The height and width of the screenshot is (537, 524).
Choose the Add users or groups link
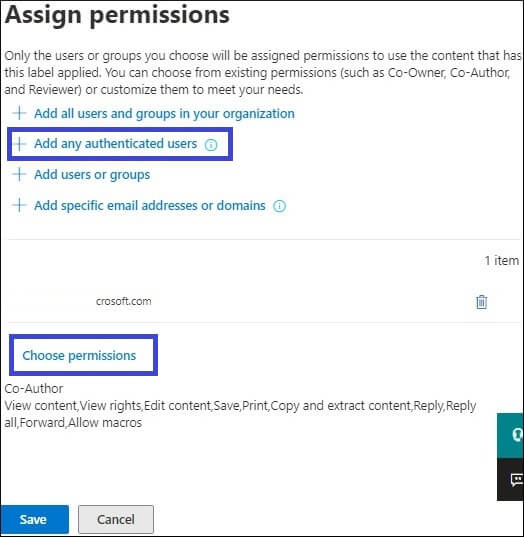coord(92,175)
